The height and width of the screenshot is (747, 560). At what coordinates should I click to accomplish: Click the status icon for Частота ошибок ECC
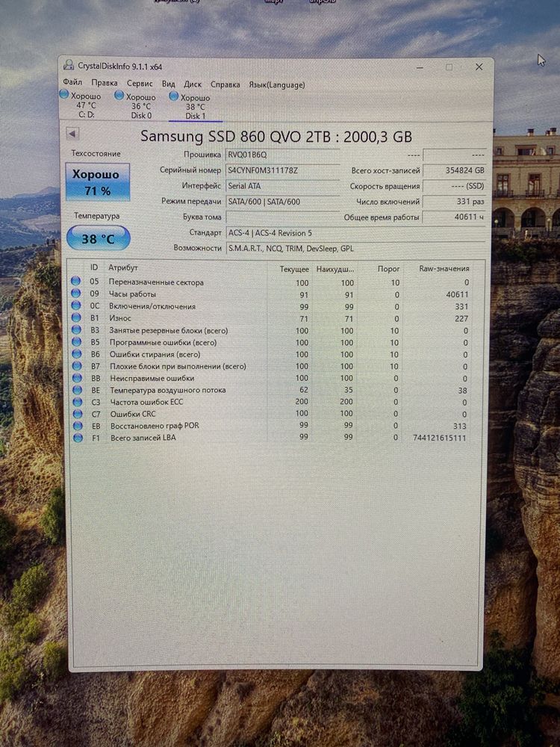(78, 401)
